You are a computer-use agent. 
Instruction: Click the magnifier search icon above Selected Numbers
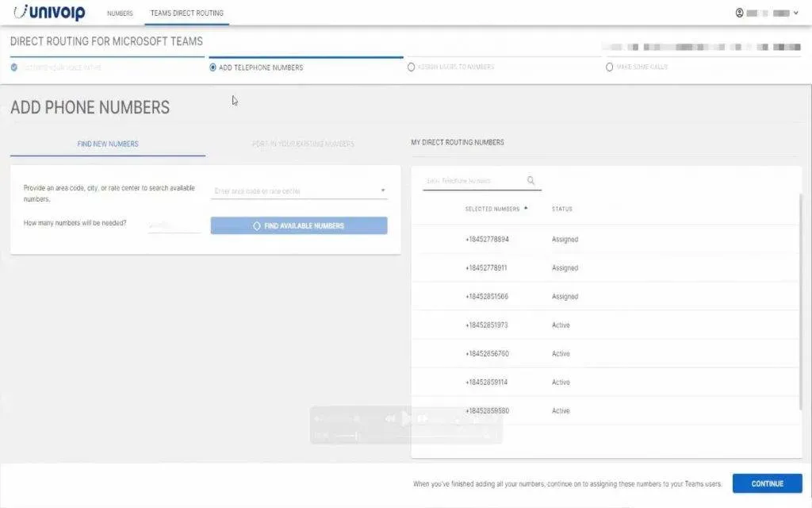(530, 179)
